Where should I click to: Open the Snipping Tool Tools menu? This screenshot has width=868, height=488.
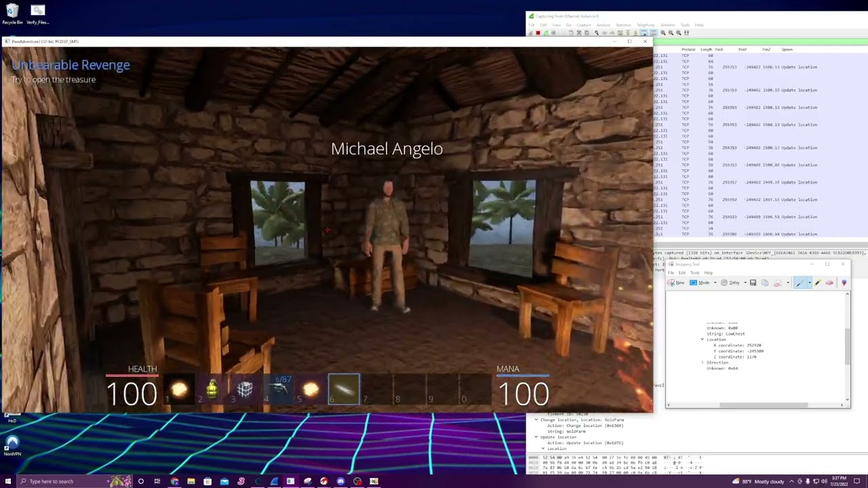695,272
